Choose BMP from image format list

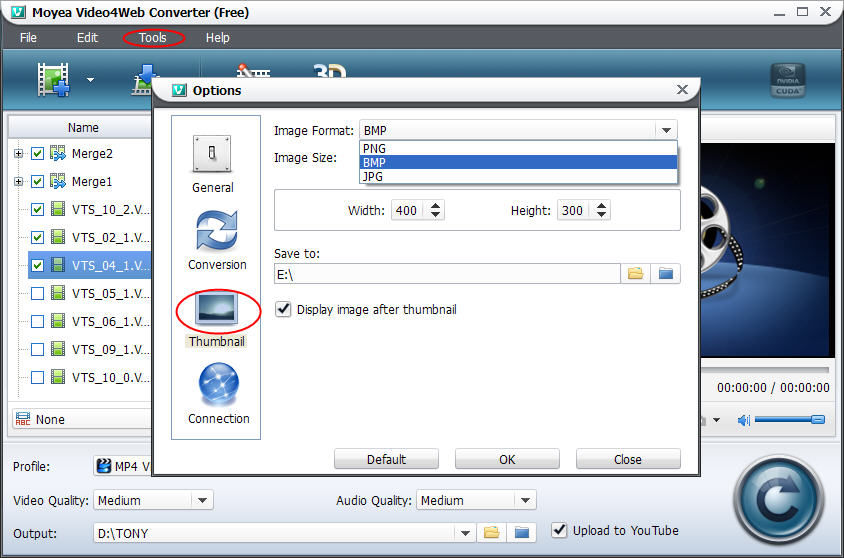point(518,163)
